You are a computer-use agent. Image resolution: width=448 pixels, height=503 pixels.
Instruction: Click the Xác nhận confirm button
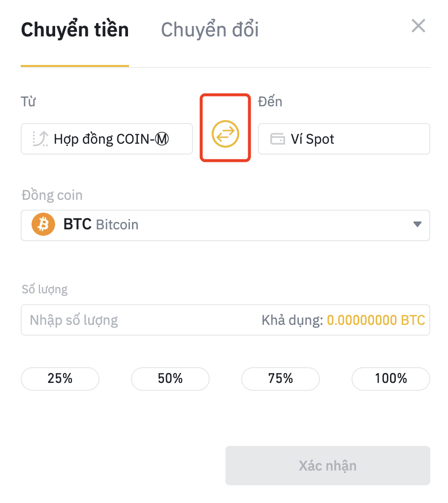328,466
